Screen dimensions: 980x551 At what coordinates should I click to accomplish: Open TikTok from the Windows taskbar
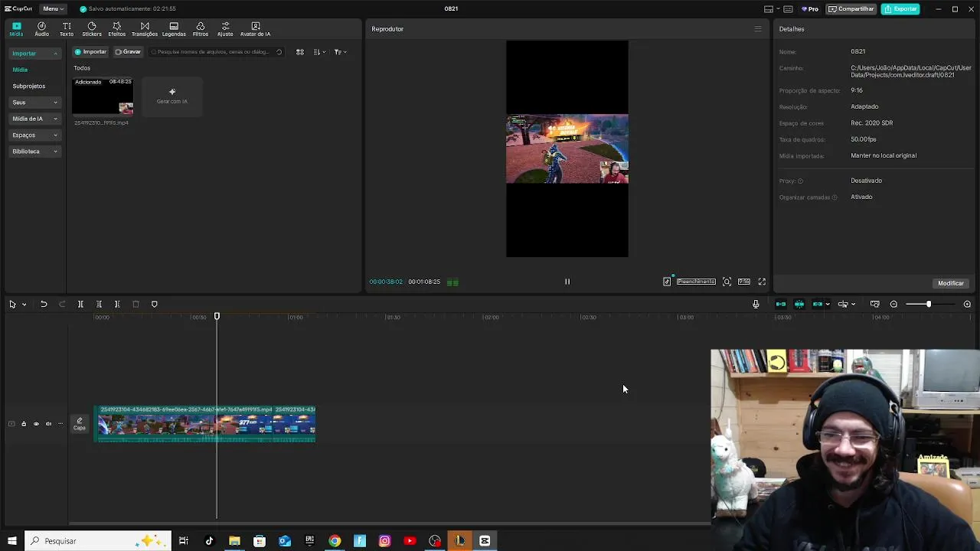209,541
